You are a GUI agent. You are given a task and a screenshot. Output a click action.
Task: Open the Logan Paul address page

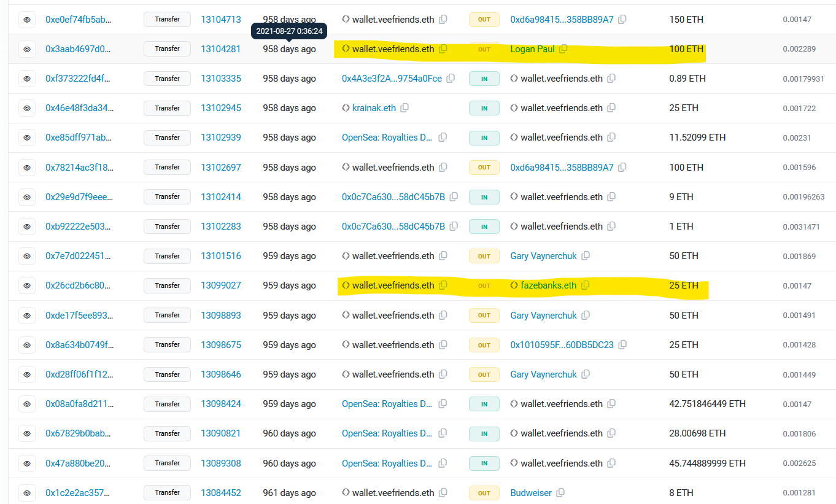(532, 49)
